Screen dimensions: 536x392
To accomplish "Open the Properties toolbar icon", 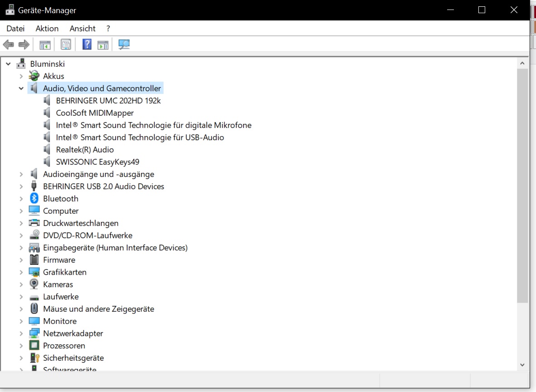I will point(66,44).
